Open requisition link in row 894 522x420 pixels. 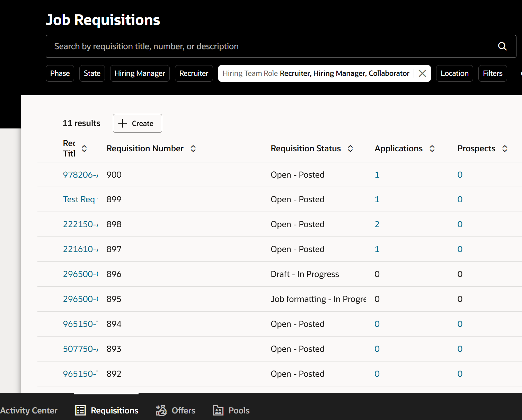pos(80,324)
